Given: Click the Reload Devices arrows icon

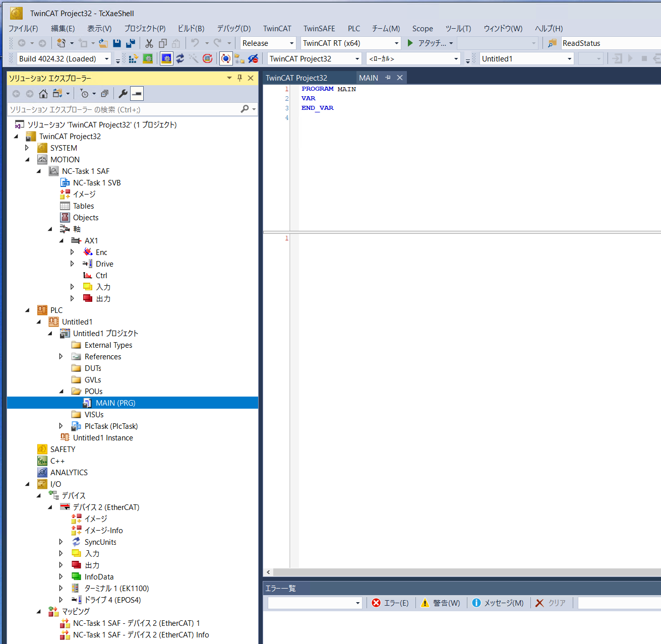Looking at the screenshot, I should coord(180,59).
